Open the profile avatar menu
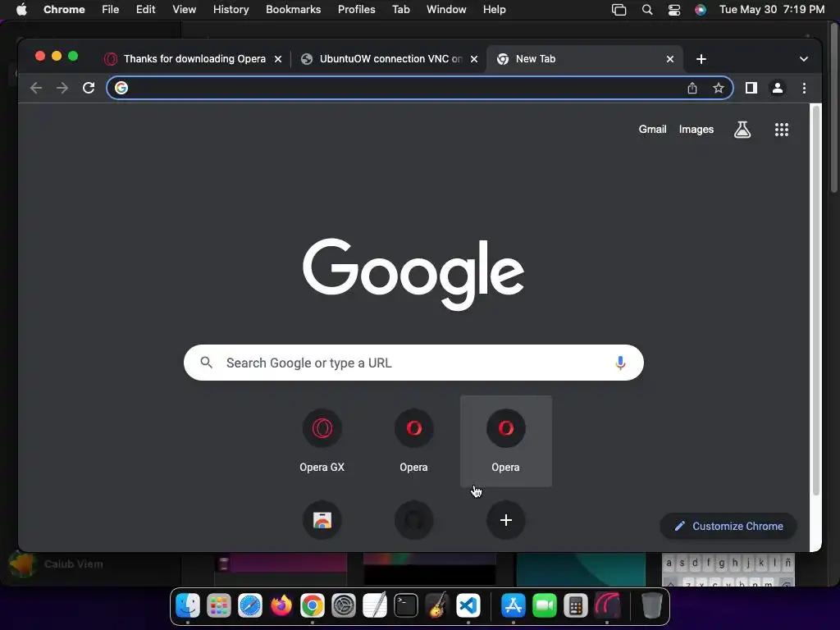 (x=778, y=88)
